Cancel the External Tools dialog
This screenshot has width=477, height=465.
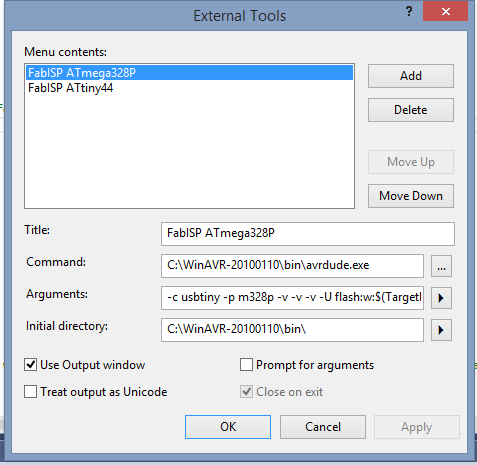[x=323, y=427]
